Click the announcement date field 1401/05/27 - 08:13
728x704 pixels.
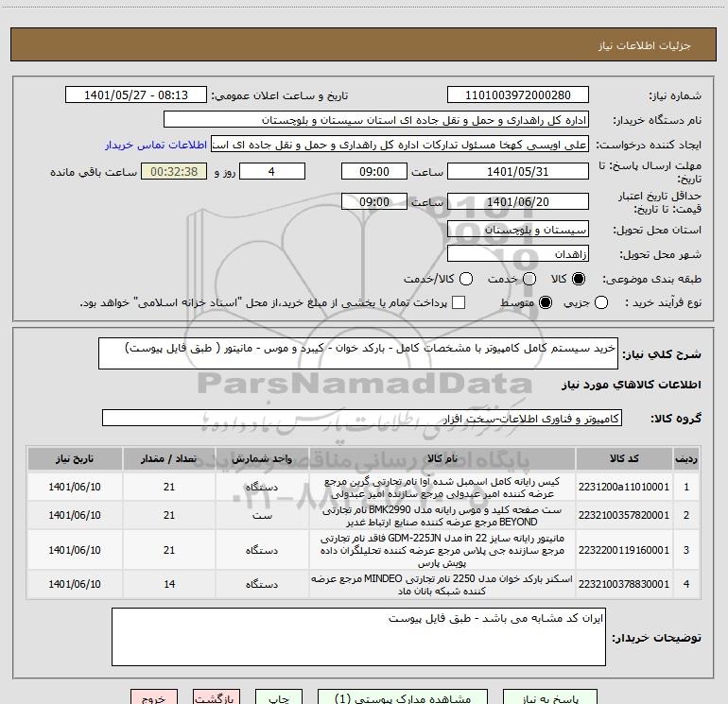[136, 95]
